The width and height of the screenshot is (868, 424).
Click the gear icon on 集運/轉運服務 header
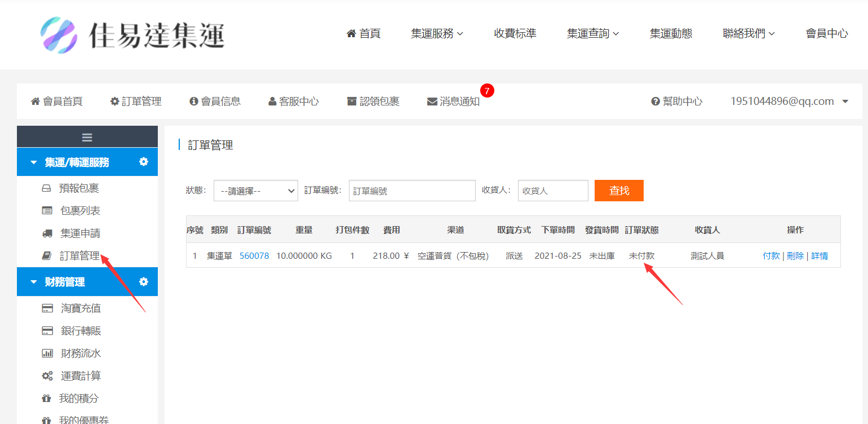pyautogui.click(x=144, y=162)
